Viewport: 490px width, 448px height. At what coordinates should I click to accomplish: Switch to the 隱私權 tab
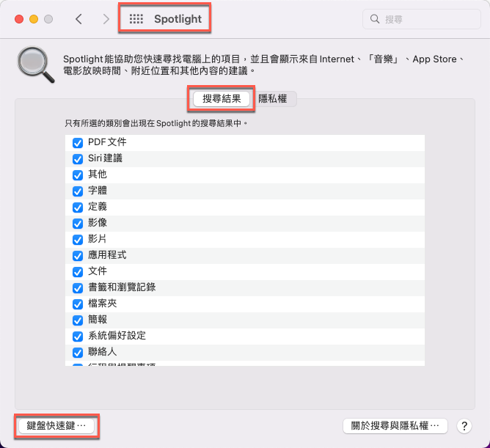tap(273, 99)
